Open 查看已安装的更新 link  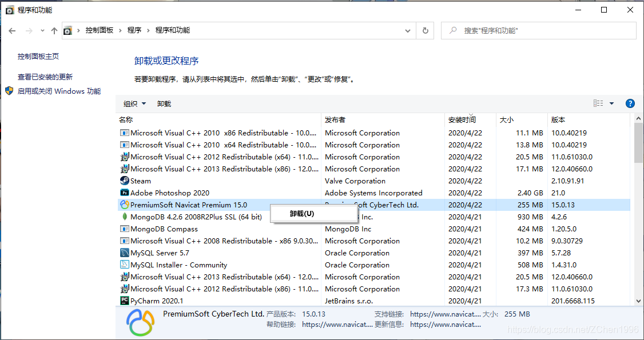[x=45, y=77]
